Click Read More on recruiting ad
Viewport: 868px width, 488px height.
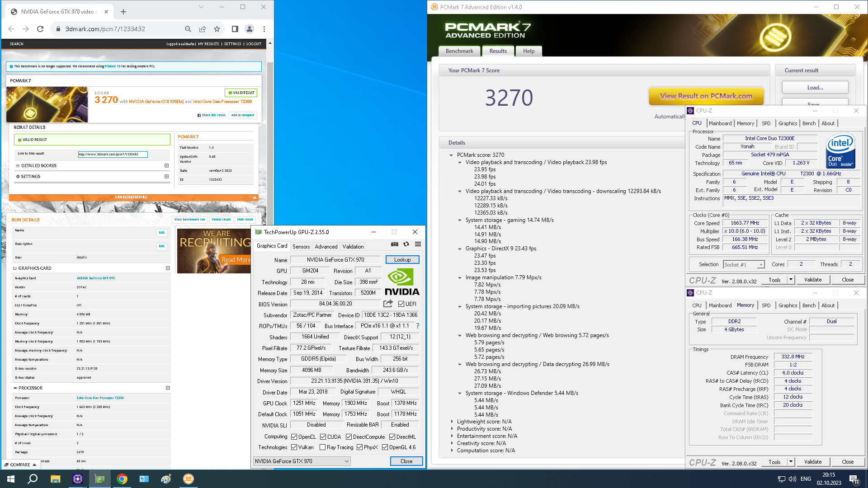coord(236,260)
